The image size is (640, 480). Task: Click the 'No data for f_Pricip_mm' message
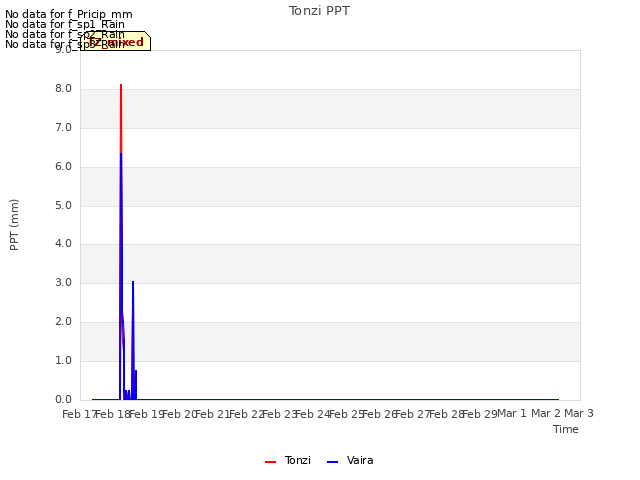[69, 14]
